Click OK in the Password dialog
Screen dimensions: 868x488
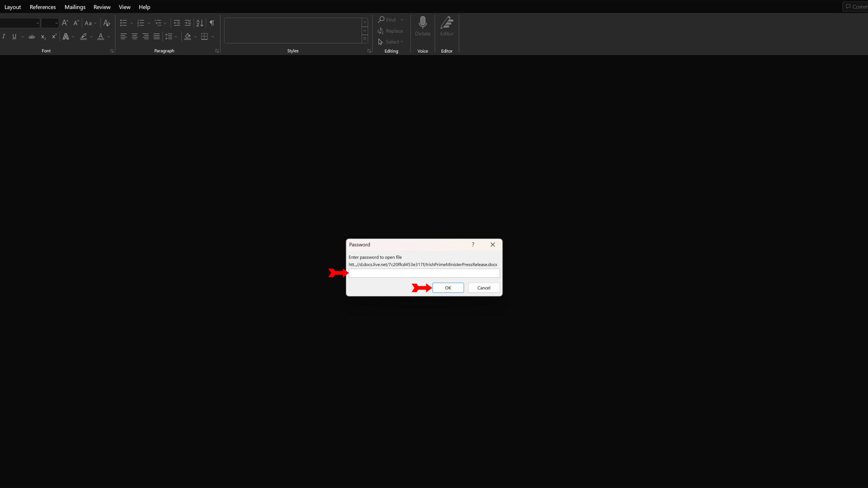click(x=448, y=288)
